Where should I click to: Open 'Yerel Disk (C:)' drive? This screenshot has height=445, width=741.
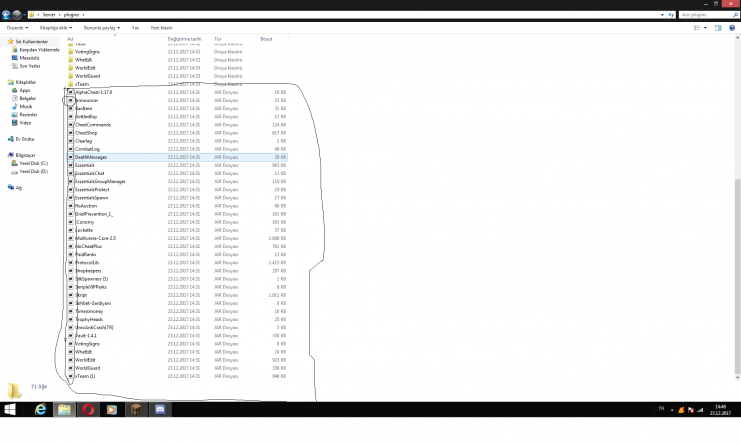(x=34, y=163)
